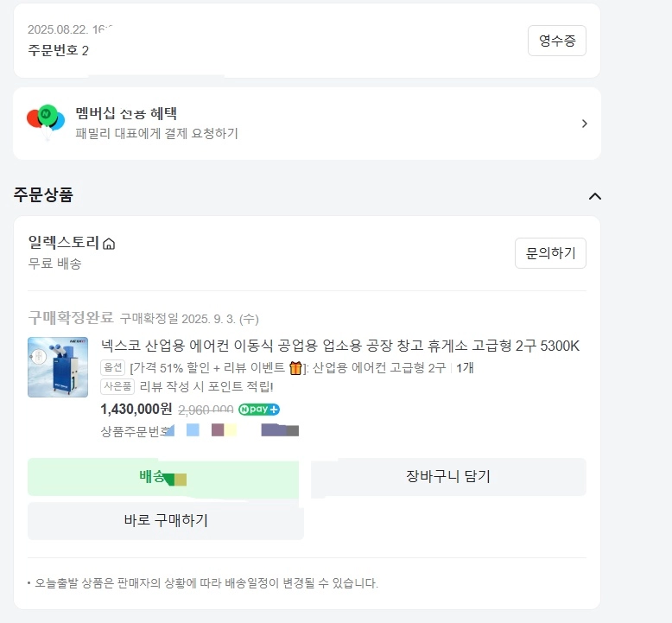Click the 바로 구매하기 button
This screenshot has width=672, height=623.
click(166, 520)
